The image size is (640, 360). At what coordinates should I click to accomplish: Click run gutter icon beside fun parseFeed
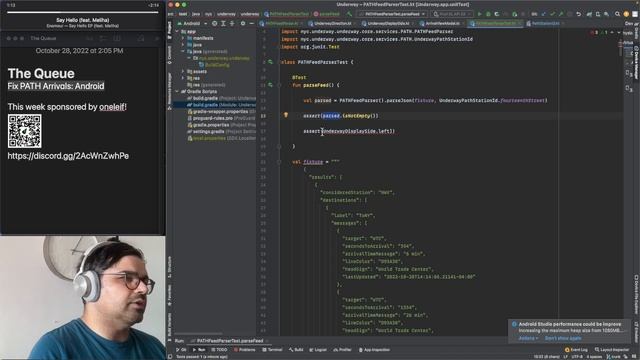tap(270, 85)
